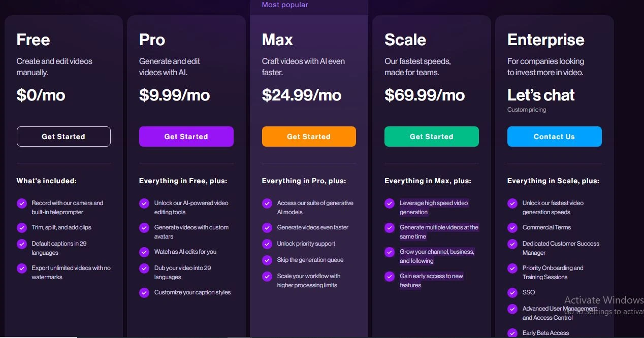Viewport: 644px width, 338px height.
Task: Click the Free plan Get Started button
Action: [x=63, y=137]
